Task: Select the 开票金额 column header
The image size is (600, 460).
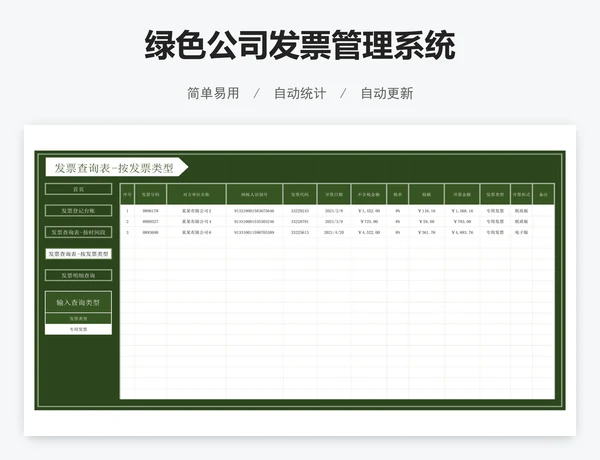Action: pyautogui.click(x=462, y=194)
